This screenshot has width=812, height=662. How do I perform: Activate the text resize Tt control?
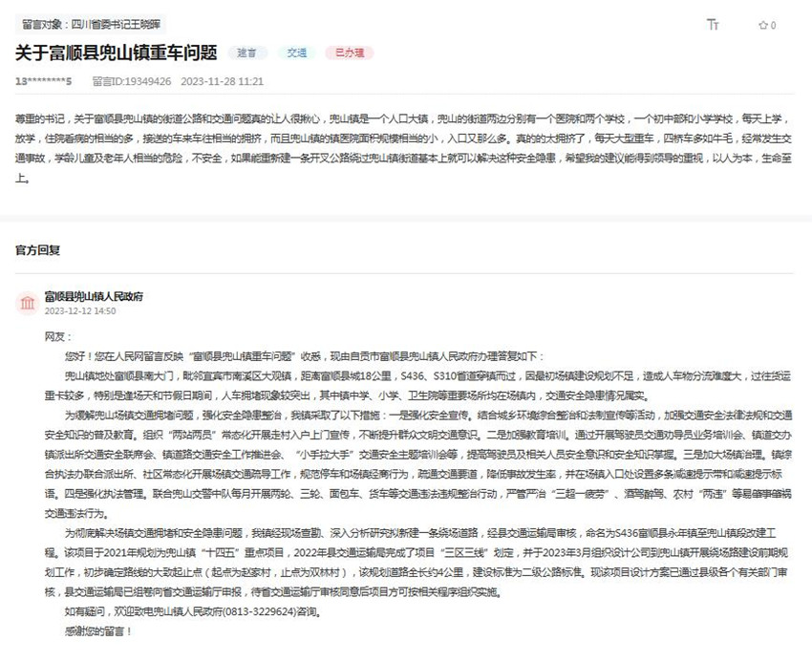[714, 25]
